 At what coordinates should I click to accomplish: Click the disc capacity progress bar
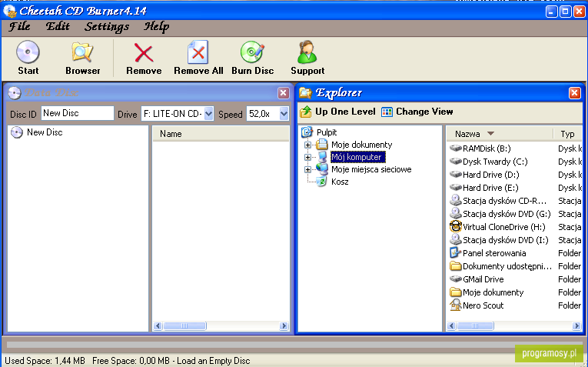click(294, 345)
